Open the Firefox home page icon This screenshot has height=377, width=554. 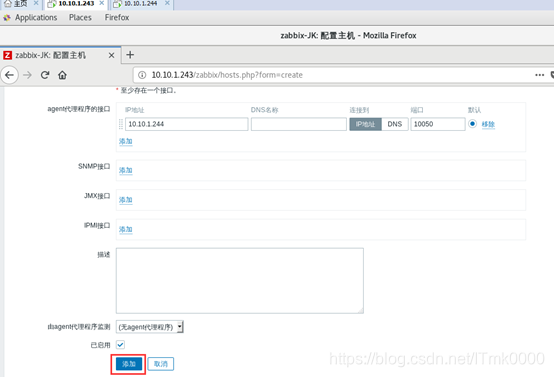63,75
